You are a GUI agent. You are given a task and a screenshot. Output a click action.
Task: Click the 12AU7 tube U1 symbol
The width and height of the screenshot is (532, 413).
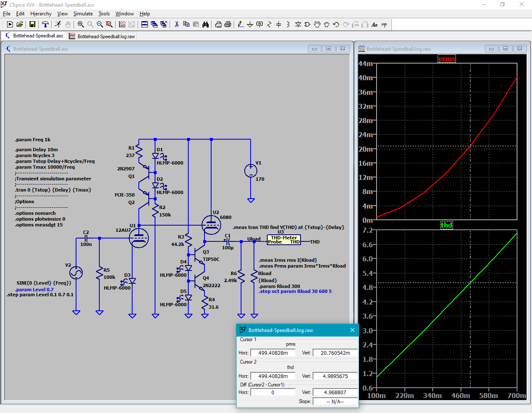pyautogui.click(x=139, y=238)
